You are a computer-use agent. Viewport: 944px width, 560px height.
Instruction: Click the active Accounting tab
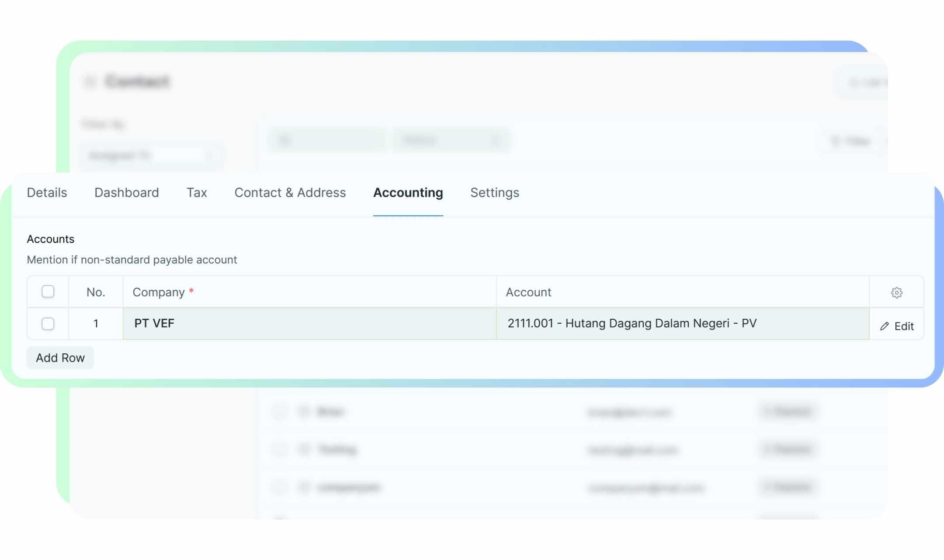[408, 193]
